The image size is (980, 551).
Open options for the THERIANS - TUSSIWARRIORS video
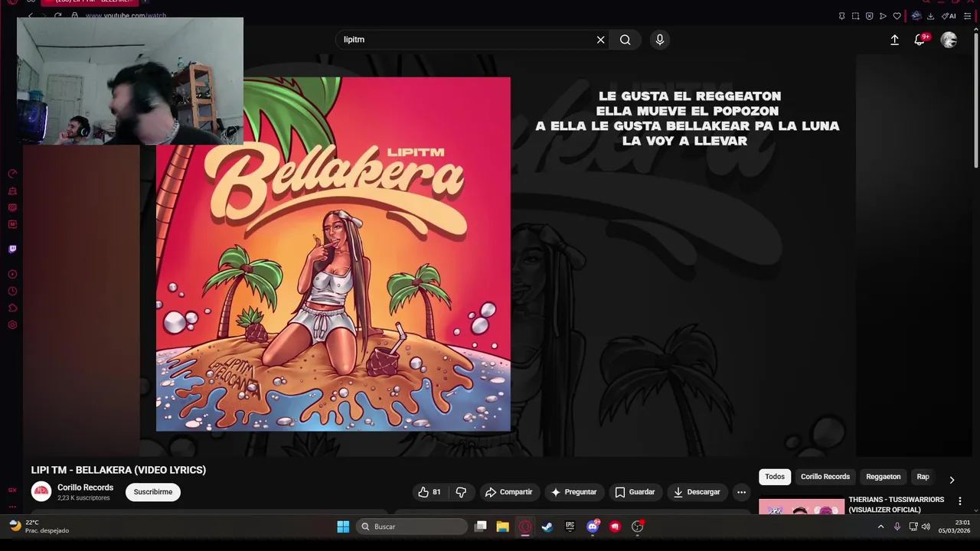click(960, 501)
